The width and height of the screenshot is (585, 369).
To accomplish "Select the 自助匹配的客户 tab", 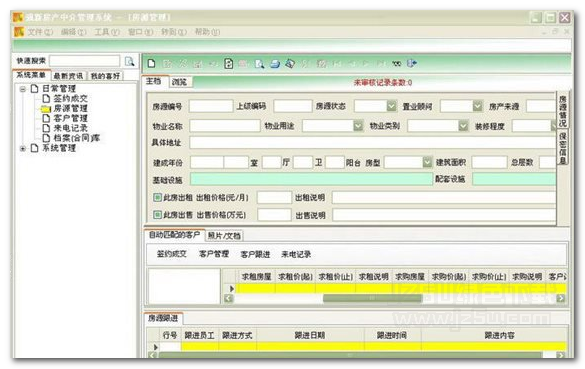I will [x=174, y=235].
